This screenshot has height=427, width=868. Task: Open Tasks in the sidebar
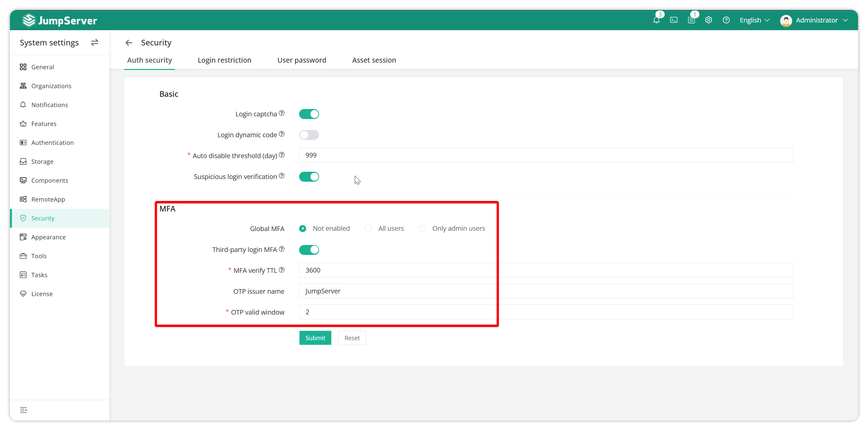click(x=60, y=274)
